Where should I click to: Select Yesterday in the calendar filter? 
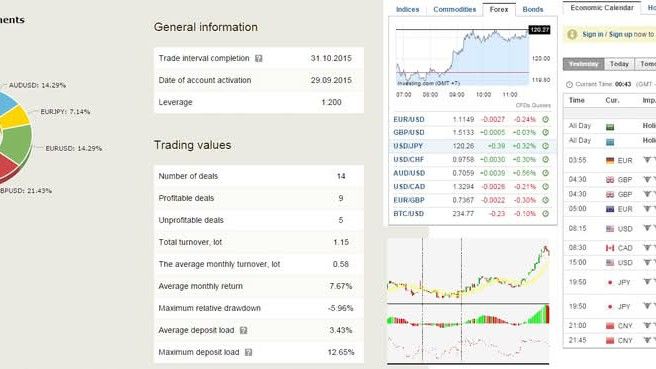(584, 64)
